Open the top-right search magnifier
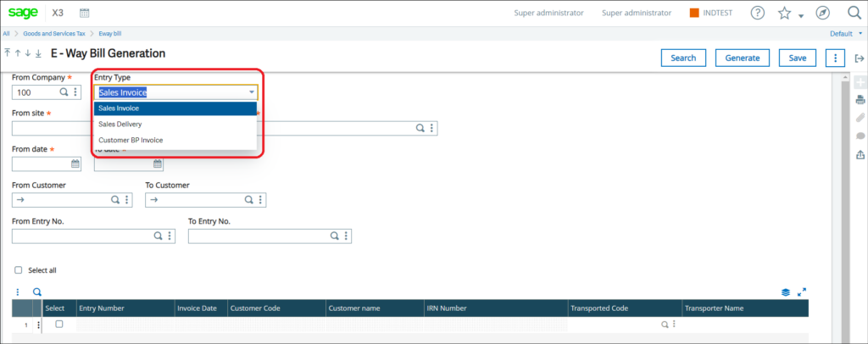868x344 pixels. [854, 13]
